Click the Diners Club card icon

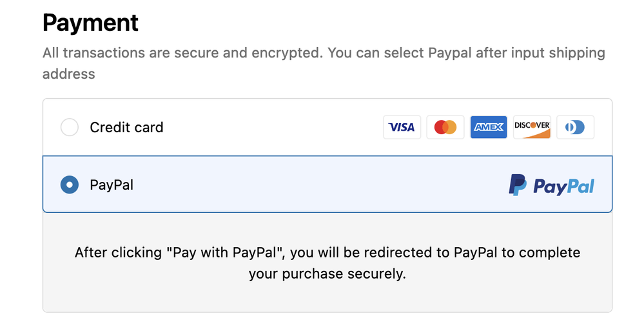[575, 127]
